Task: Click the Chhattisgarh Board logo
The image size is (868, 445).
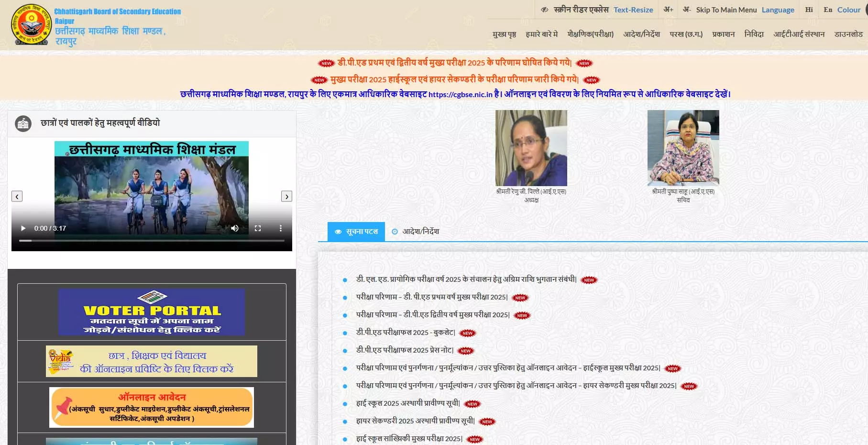Action: pos(31,24)
